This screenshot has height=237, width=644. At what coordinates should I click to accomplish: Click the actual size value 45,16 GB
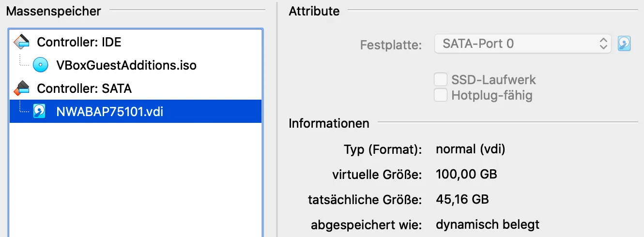pos(462,199)
